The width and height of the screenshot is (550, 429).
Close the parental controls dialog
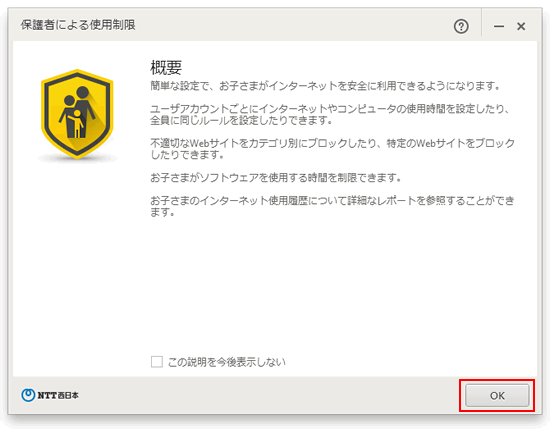coord(521,26)
